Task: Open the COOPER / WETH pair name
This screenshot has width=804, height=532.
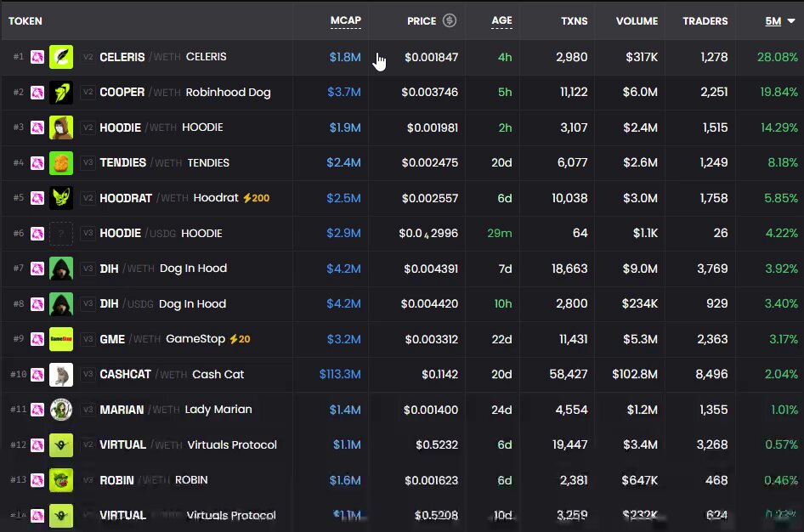Action: click(185, 93)
